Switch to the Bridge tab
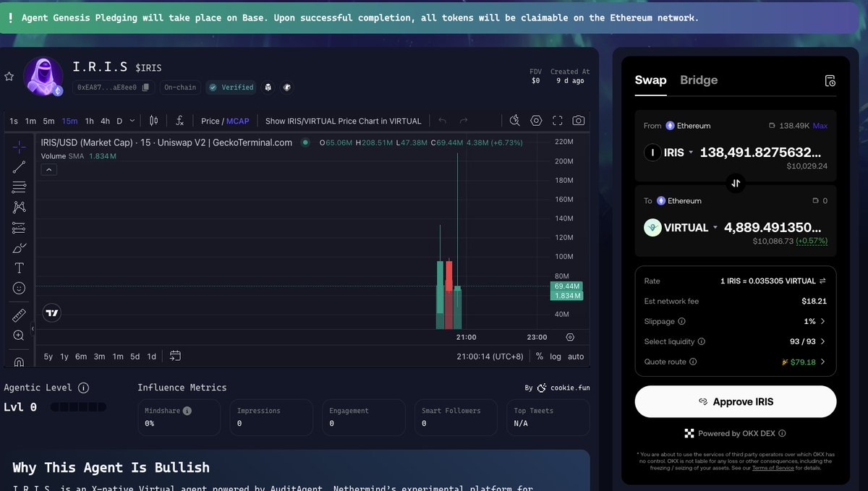This screenshot has width=868, height=491. (699, 80)
